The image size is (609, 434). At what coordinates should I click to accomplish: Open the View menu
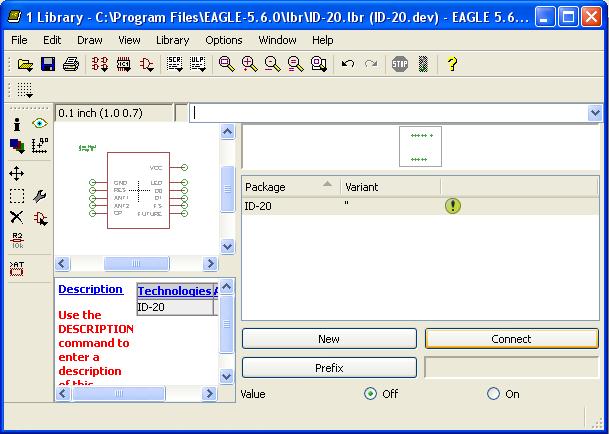tap(129, 40)
